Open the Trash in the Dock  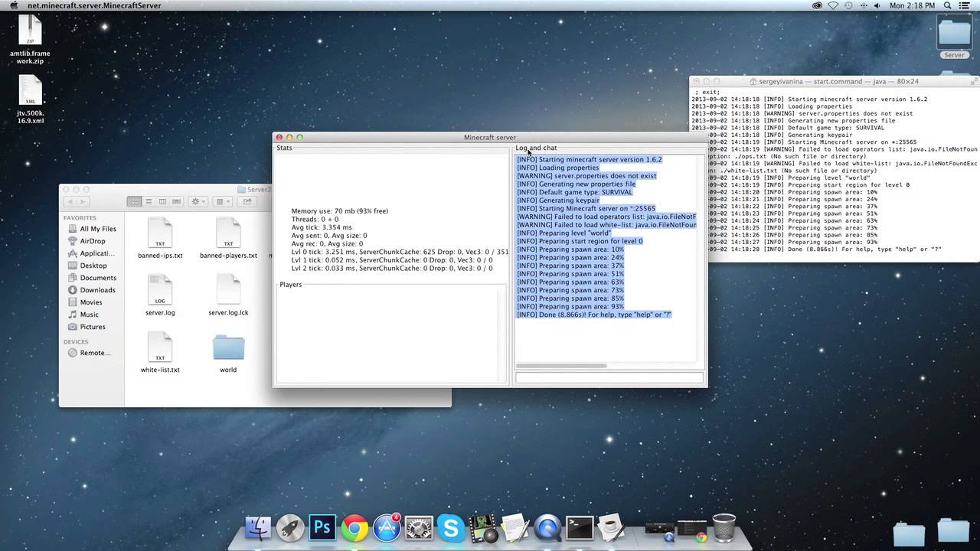click(724, 528)
